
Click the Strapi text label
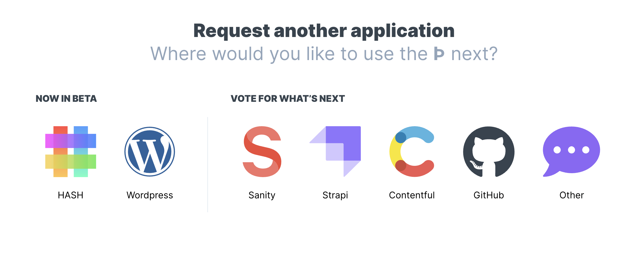click(335, 195)
